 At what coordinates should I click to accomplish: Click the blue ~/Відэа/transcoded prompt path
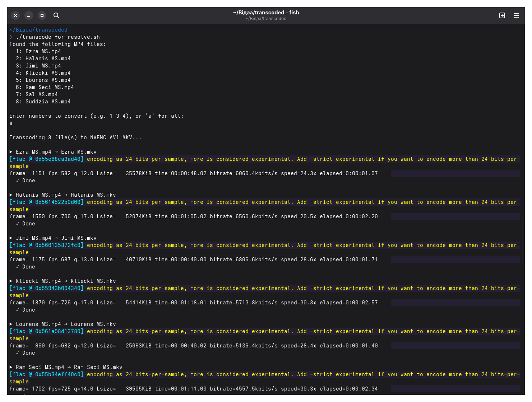pos(38,30)
